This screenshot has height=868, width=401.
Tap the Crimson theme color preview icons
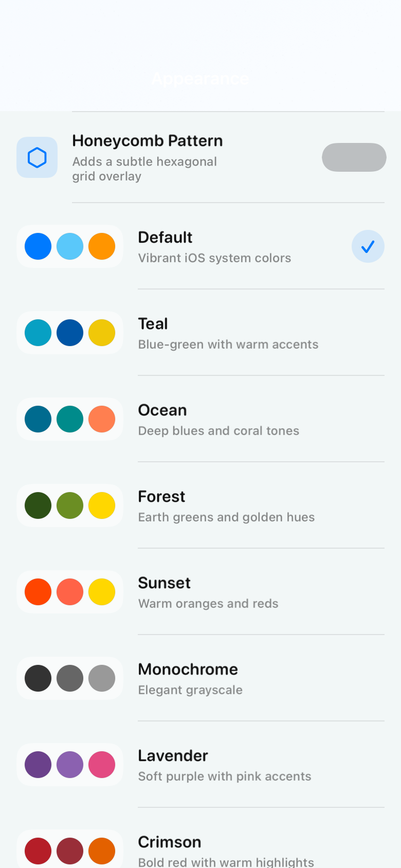(x=69, y=851)
